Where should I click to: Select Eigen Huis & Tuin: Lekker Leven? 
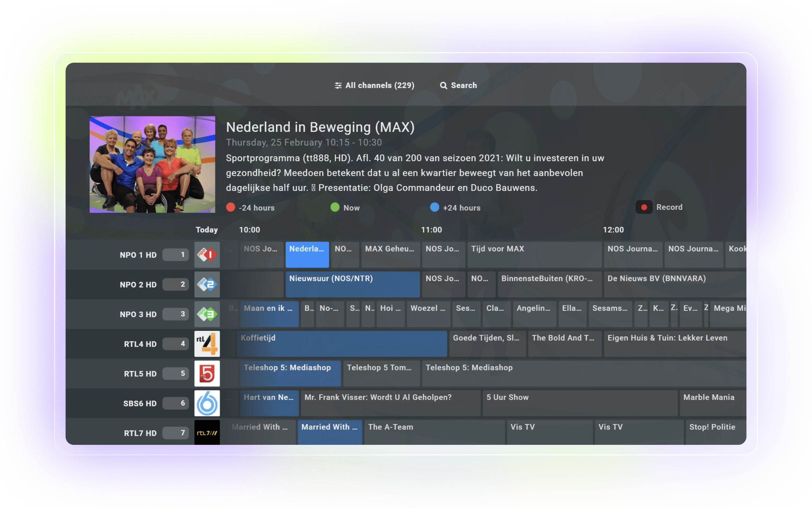pos(675,344)
